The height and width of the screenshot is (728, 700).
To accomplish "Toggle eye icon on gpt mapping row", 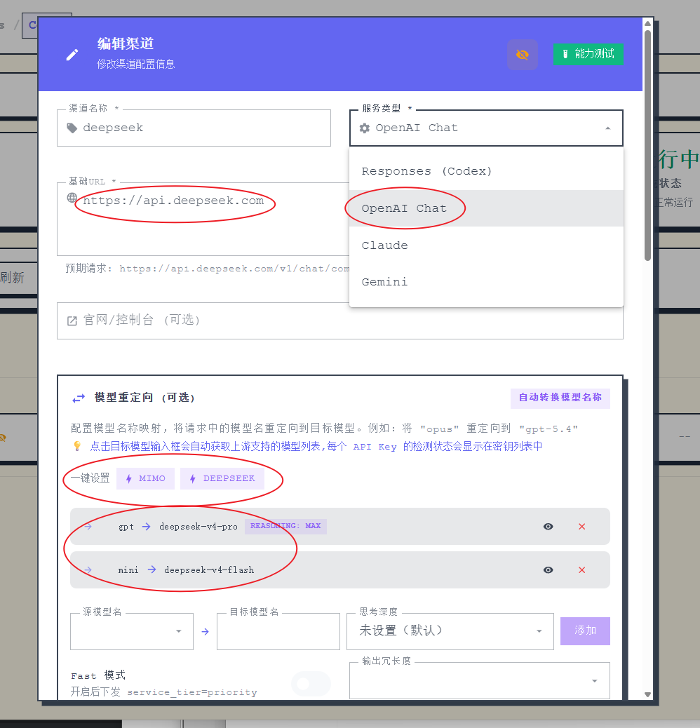I will point(548,527).
